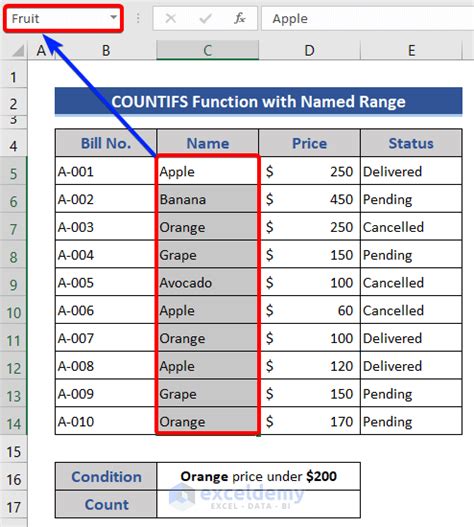Viewport: 474px width, 527px height.
Task: Select Apple cell in row 5
Action: 207,171
